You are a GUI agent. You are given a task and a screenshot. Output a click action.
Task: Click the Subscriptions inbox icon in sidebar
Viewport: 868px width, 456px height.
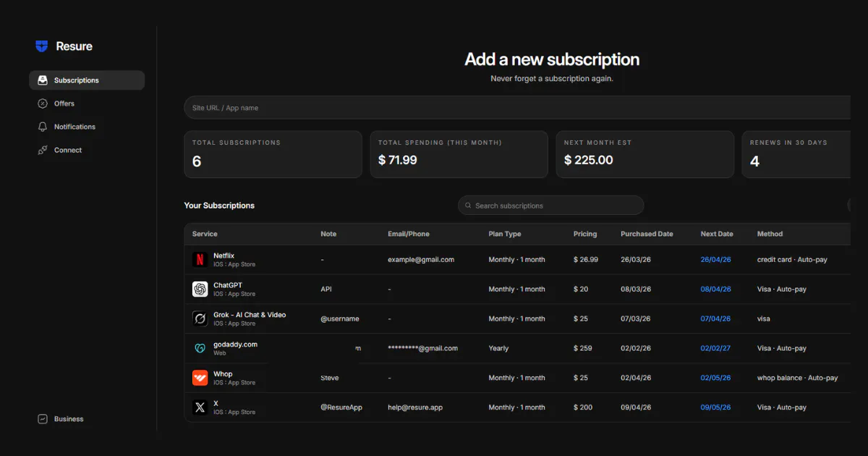click(x=43, y=80)
